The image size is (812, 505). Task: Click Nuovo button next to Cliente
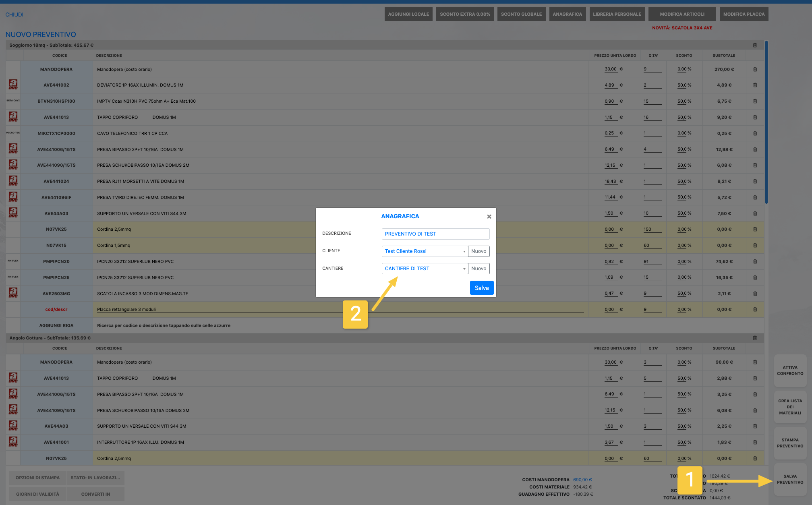[x=478, y=251]
